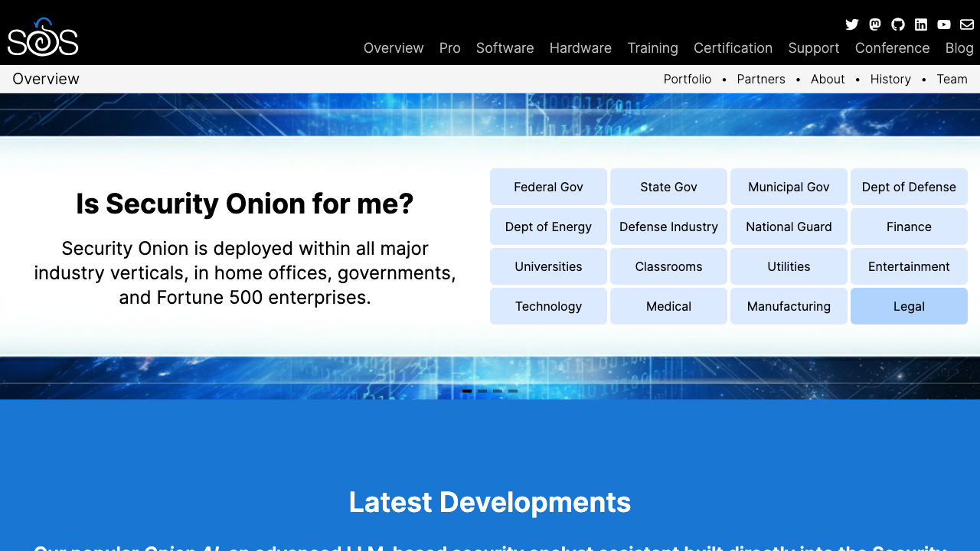Select the Technology tile
The image size is (980, 551).
pyautogui.click(x=548, y=306)
